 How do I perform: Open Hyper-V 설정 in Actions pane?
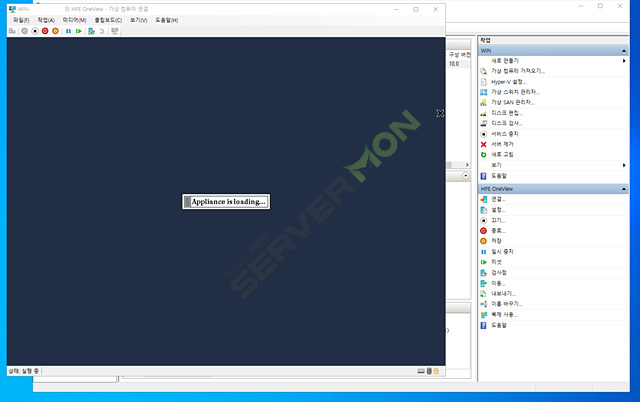pyautogui.click(x=509, y=82)
